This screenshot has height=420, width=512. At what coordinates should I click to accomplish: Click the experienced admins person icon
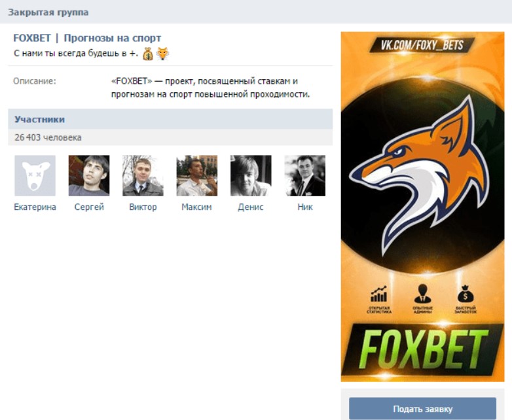click(422, 294)
